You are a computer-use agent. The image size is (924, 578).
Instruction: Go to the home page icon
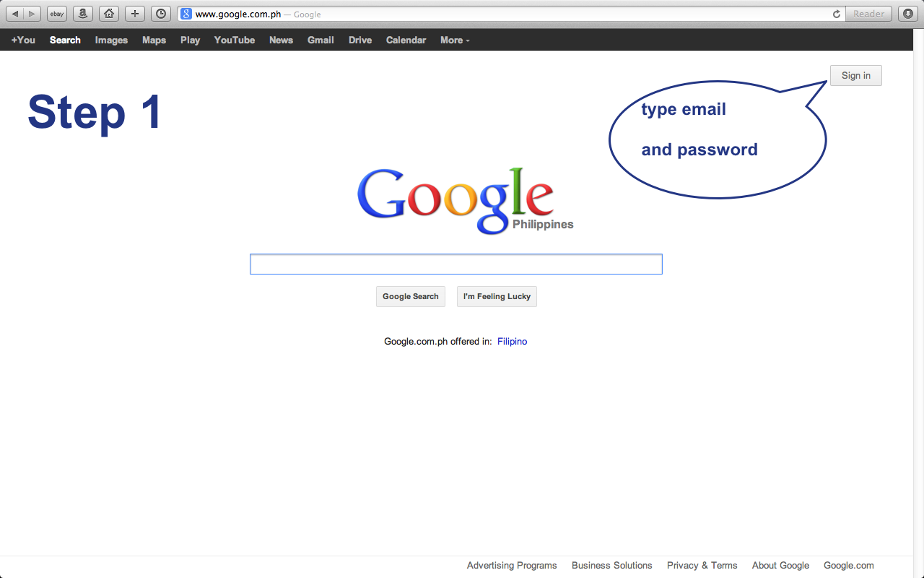(109, 14)
